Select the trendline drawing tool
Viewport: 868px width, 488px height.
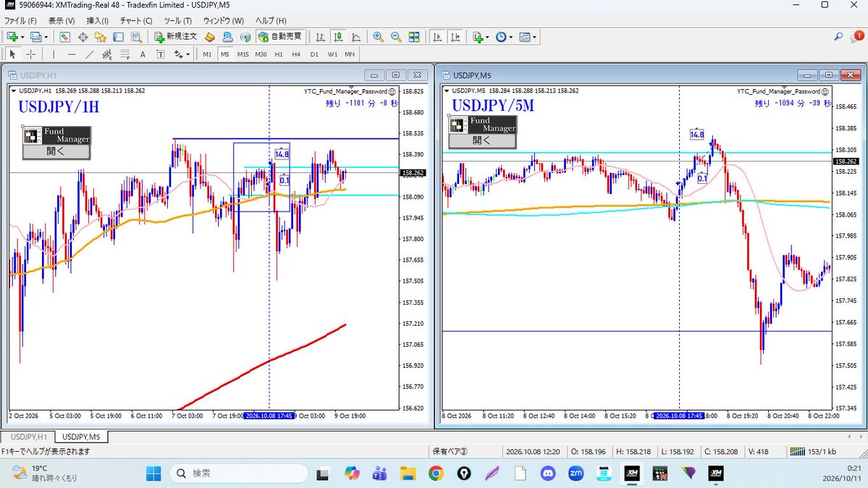pos(89,54)
